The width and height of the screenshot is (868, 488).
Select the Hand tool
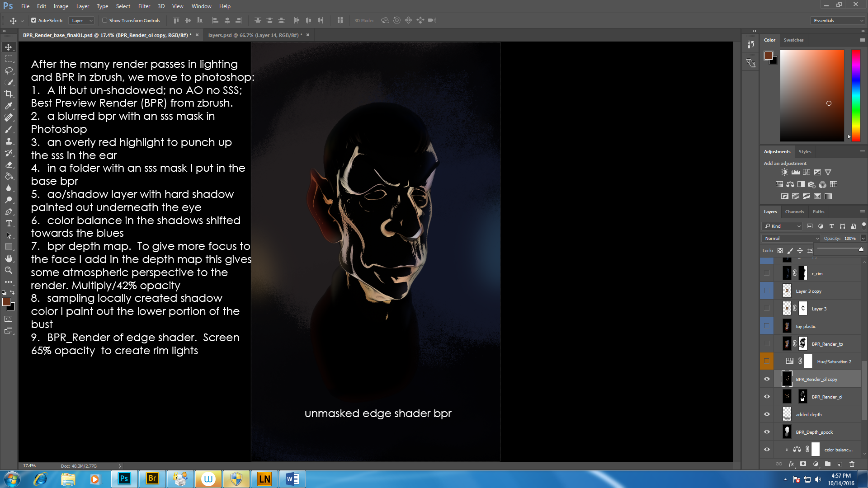(9, 258)
